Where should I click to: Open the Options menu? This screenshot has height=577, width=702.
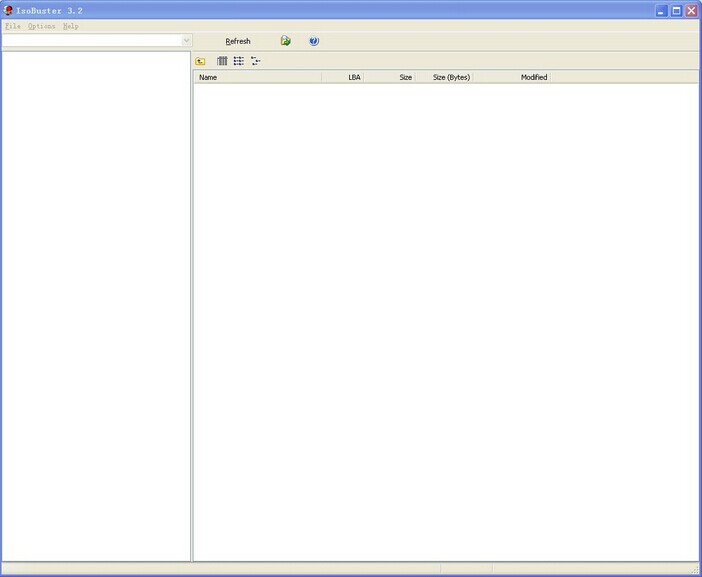[42, 26]
